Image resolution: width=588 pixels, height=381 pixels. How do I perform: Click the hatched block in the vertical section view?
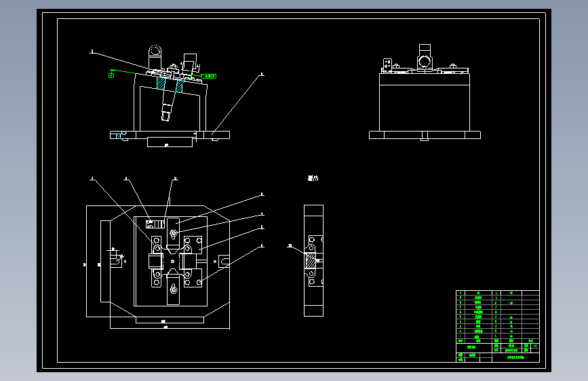pyautogui.click(x=311, y=260)
